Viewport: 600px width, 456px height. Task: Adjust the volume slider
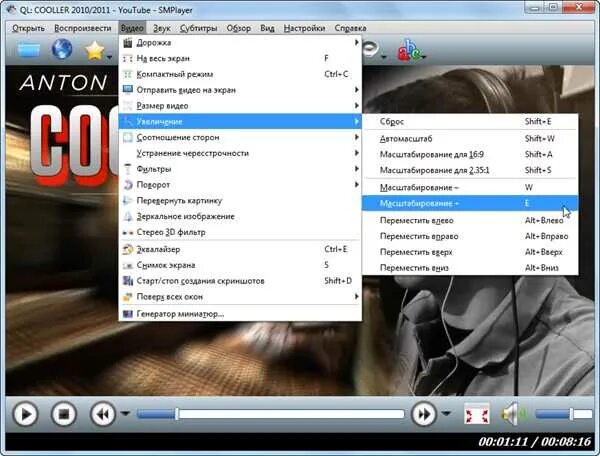pos(563,414)
